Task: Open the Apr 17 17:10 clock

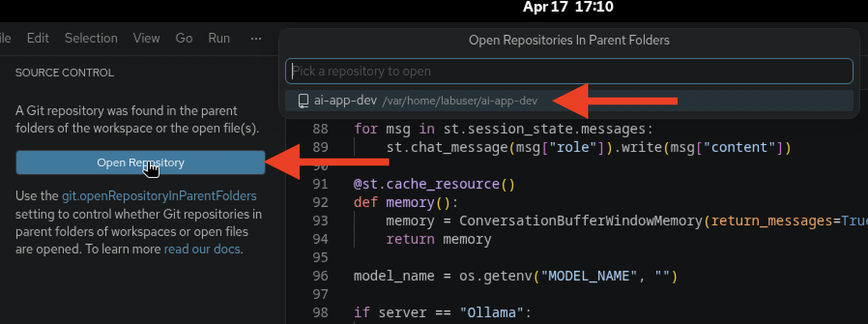Action: coord(568,7)
